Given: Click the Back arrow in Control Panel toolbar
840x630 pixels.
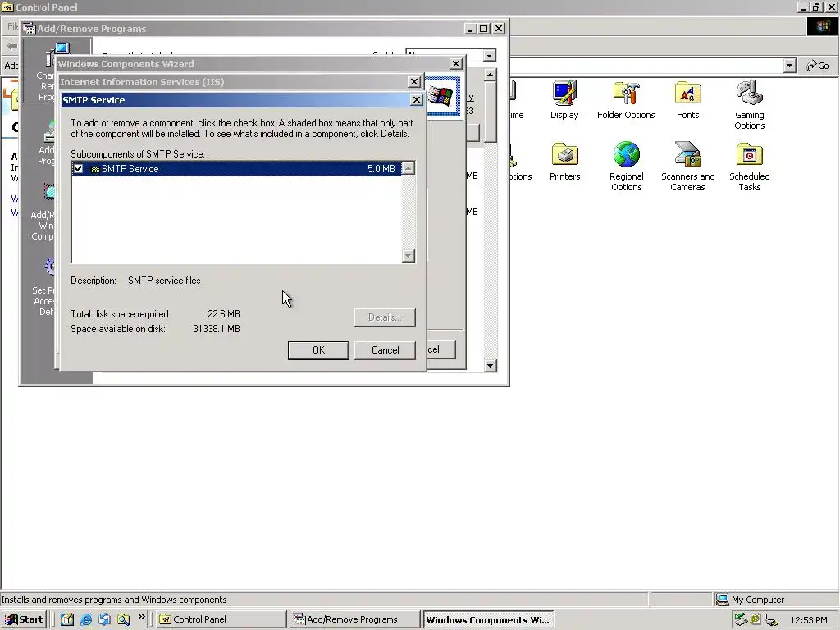Looking at the screenshot, I should pos(11,46).
